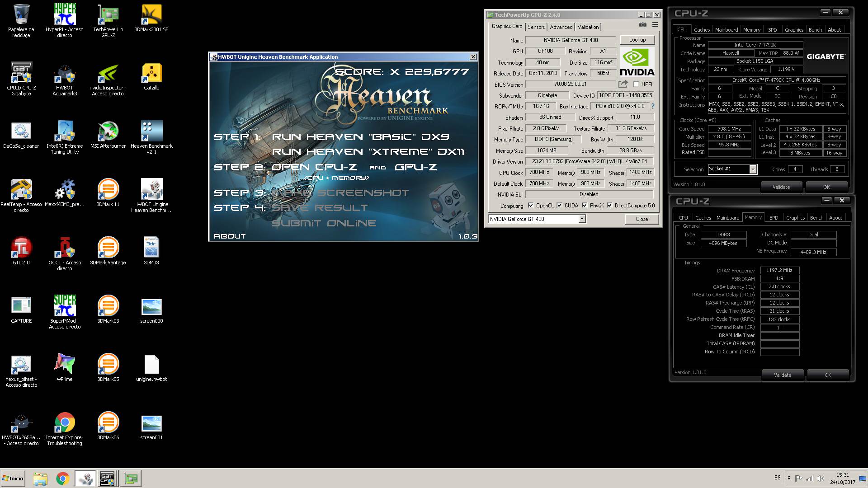Select the Intel Extreme Tuning Utility icon
This screenshot has width=868, height=488.
(65, 137)
